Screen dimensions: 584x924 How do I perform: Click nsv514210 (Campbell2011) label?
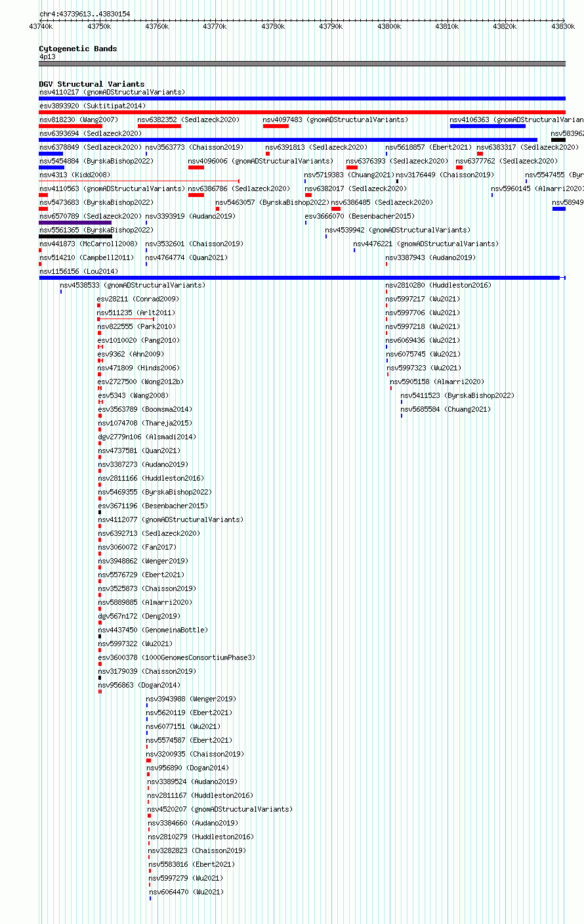(86, 257)
